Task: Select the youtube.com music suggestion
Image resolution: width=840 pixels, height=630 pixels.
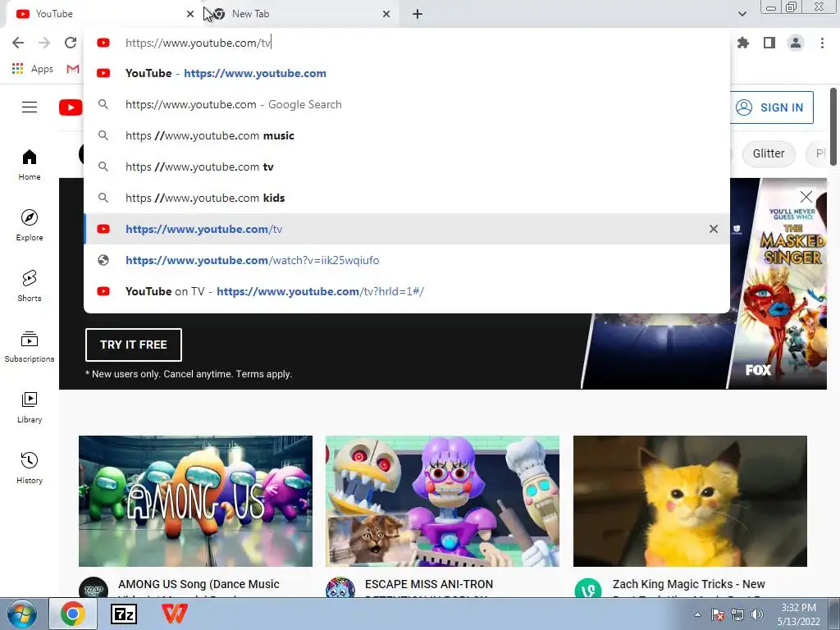Action: pyautogui.click(x=407, y=135)
